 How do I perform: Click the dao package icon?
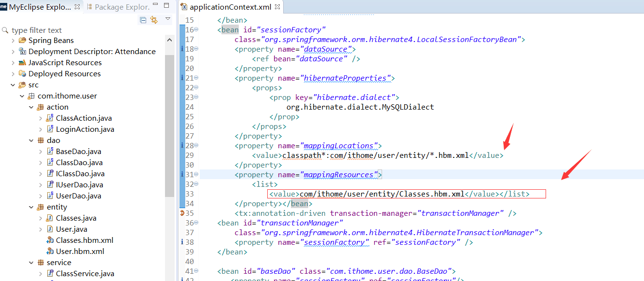(x=40, y=140)
